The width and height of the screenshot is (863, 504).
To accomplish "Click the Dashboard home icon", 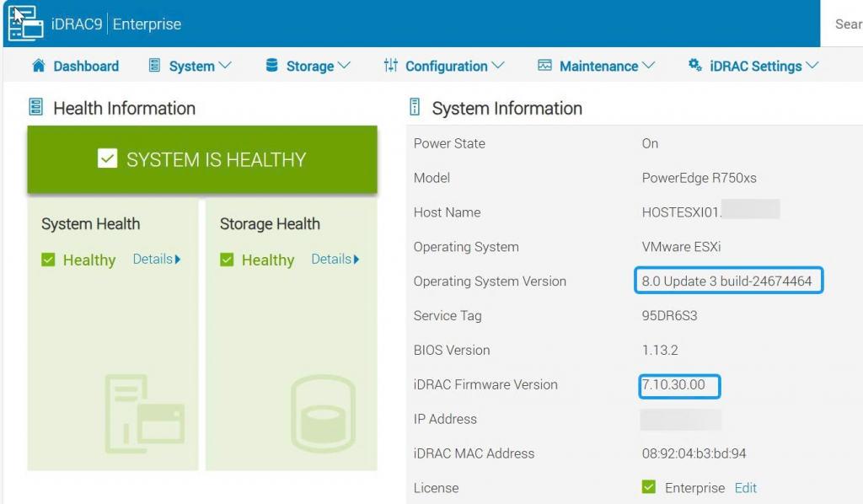I will 39,66.
